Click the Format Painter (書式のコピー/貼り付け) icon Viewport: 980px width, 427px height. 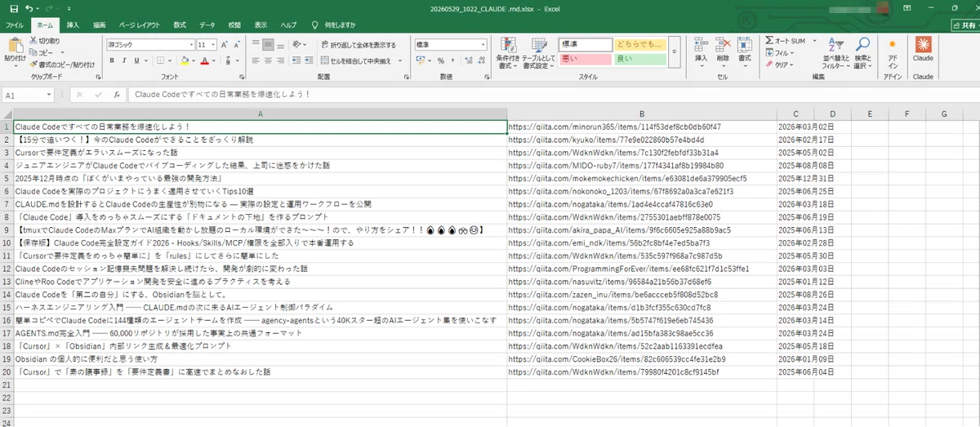[x=33, y=64]
